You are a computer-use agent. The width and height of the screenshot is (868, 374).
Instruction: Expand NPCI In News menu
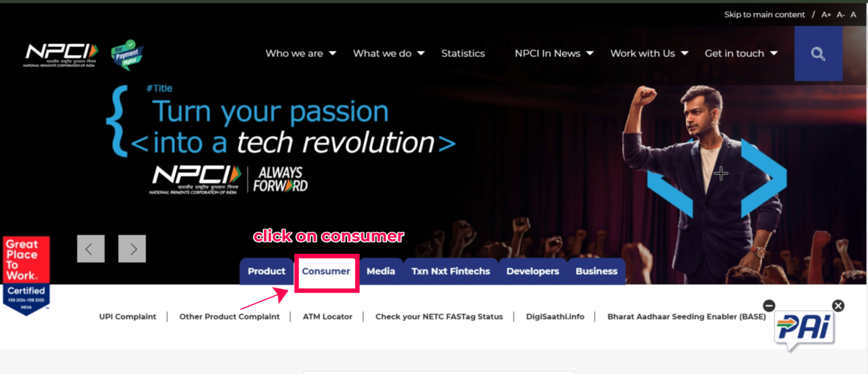point(554,54)
